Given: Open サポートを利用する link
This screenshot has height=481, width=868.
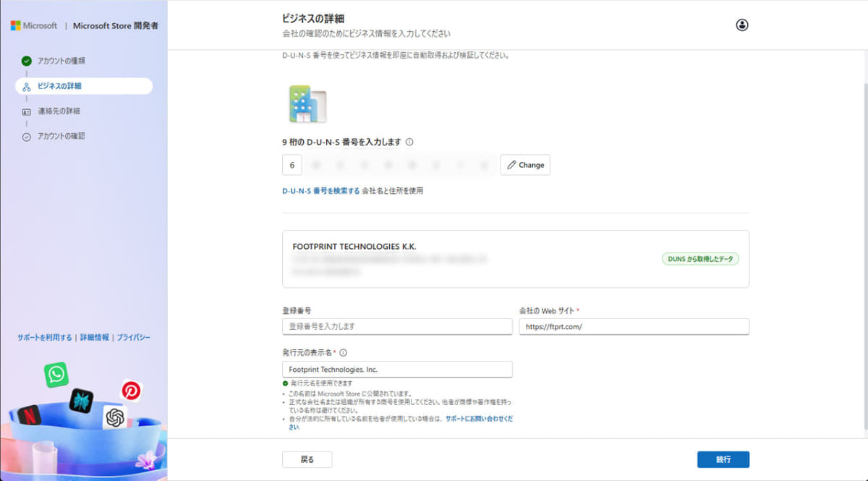Looking at the screenshot, I should click(45, 337).
